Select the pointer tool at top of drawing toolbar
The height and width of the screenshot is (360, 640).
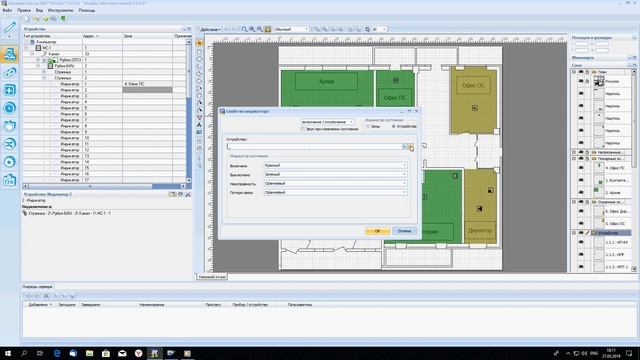[x=199, y=42]
